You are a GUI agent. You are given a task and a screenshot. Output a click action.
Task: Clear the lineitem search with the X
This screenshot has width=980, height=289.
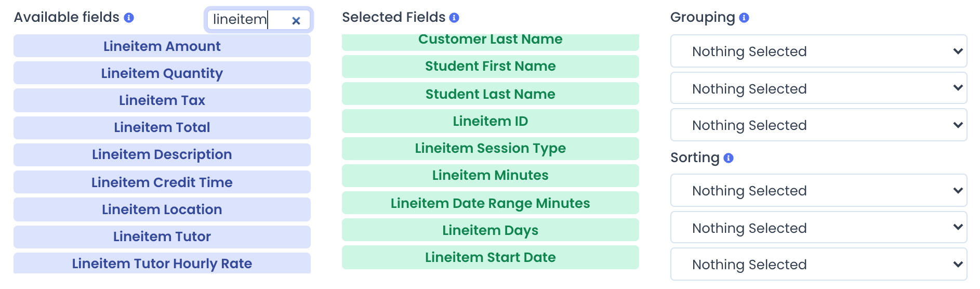(296, 21)
